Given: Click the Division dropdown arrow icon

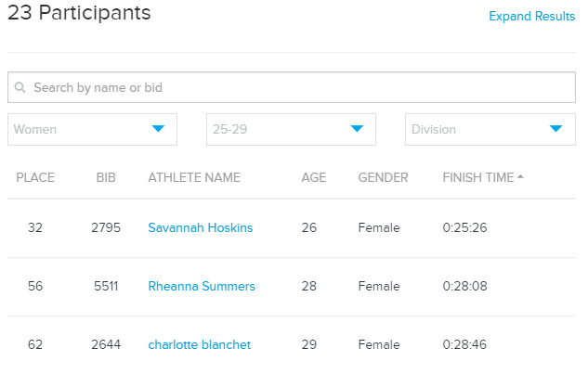Looking at the screenshot, I should coord(555,129).
